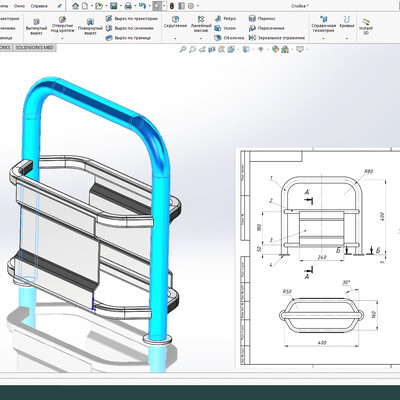Image resolution: width=400 pixels, height=400 pixels.
Task: Expand dropdown under Отверстие под крепеж
Action: click(62, 38)
